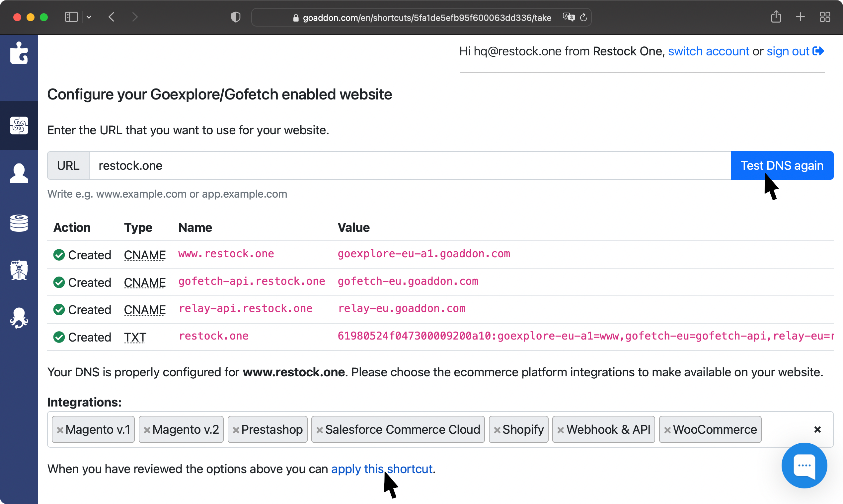The image size is (843, 504).
Task: Click the Test DNS again button
Action: (x=782, y=165)
